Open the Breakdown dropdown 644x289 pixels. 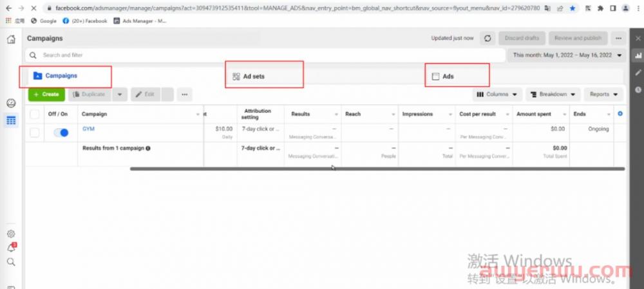(553, 95)
